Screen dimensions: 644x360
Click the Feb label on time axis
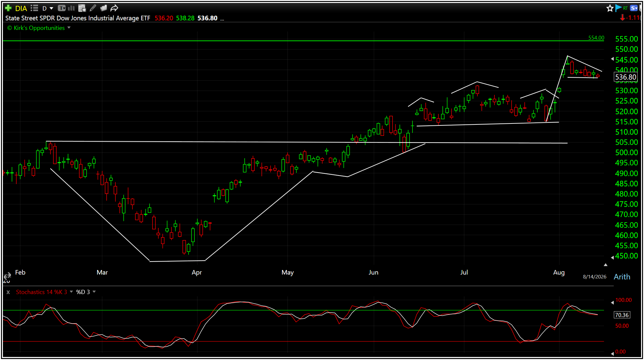[20, 272]
